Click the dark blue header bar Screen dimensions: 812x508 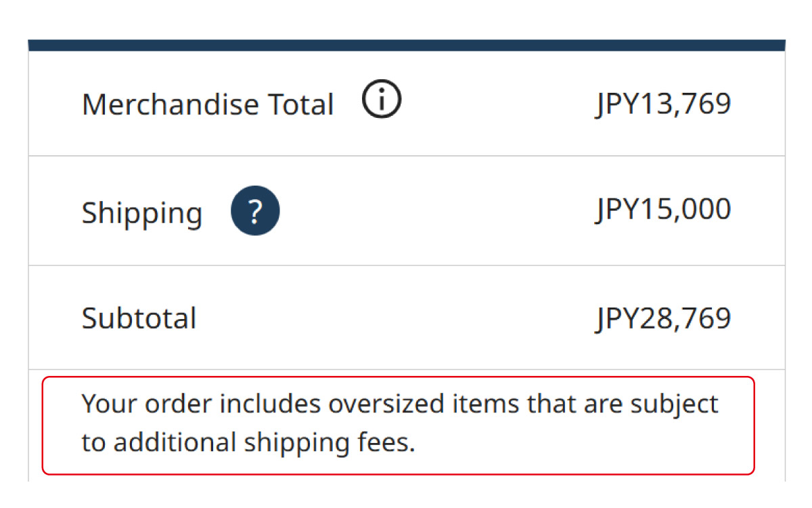pyautogui.click(x=406, y=45)
